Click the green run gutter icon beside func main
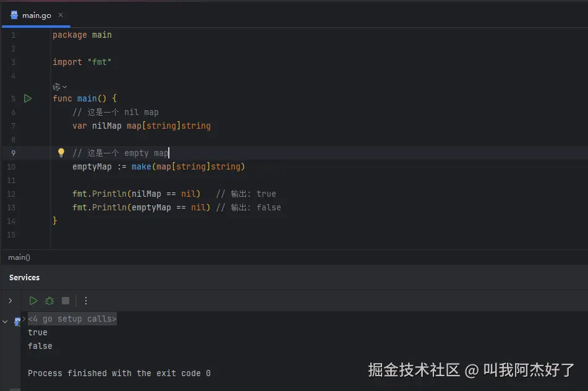 pos(27,98)
